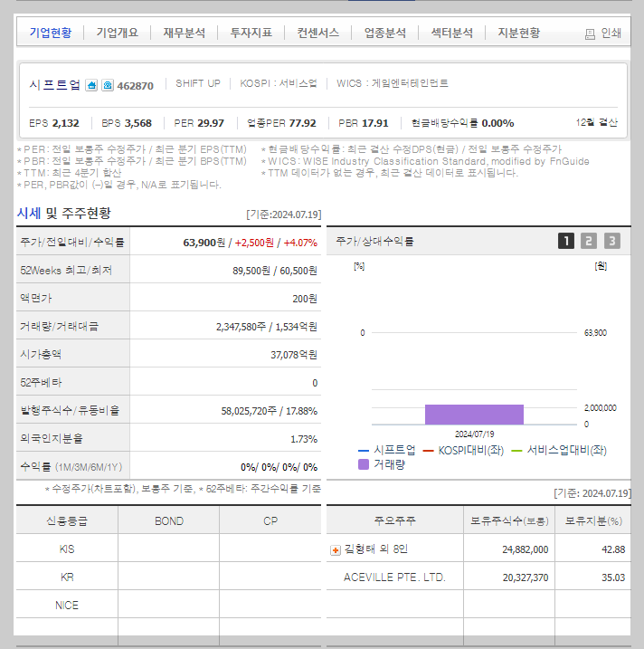Click the company name 시프트업
The height and width of the screenshot is (649, 644).
pos(54,85)
